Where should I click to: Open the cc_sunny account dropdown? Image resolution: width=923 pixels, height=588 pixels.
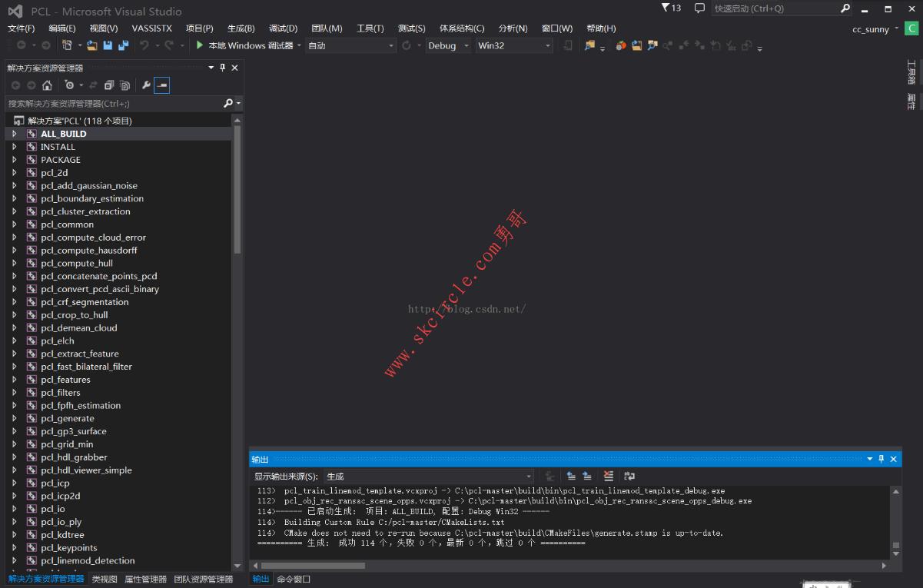875,29
